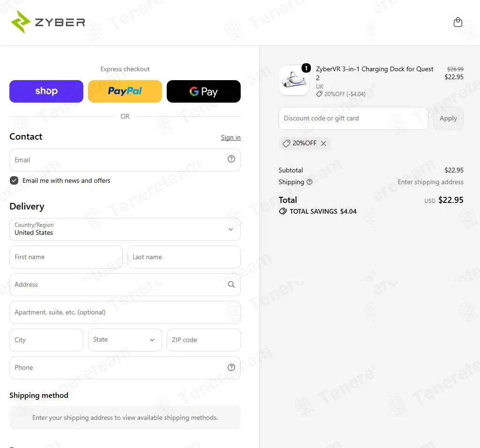Click the email help question mark icon
480x448 pixels.
[x=231, y=159]
